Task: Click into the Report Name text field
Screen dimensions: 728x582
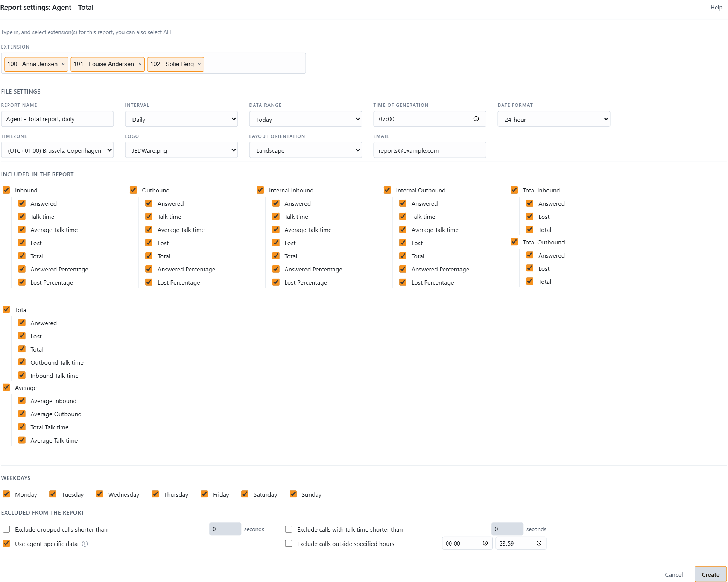Action: [57, 119]
